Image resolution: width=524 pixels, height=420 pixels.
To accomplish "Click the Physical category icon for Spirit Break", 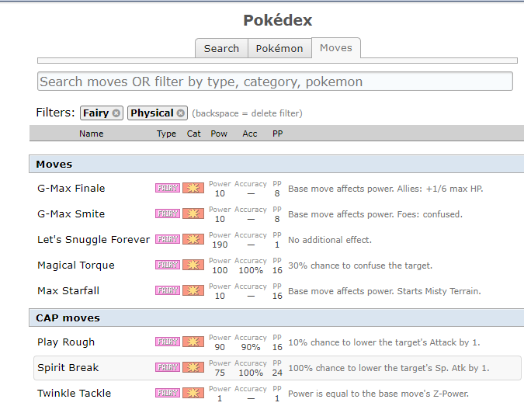I will (x=193, y=367).
